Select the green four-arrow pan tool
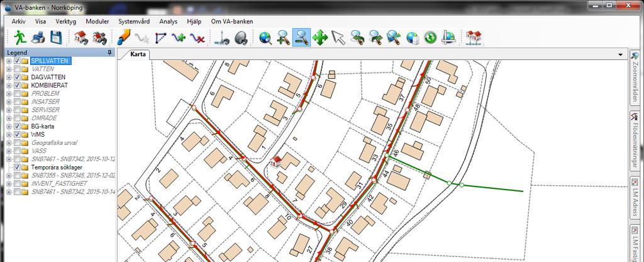This screenshot has height=262, width=644. point(320,38)
